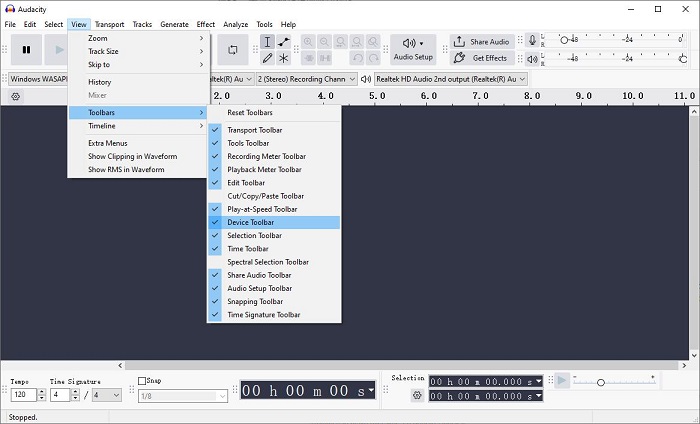
Task: Click the horizontal scrollbar right arrow
Action: pos(684,365)
